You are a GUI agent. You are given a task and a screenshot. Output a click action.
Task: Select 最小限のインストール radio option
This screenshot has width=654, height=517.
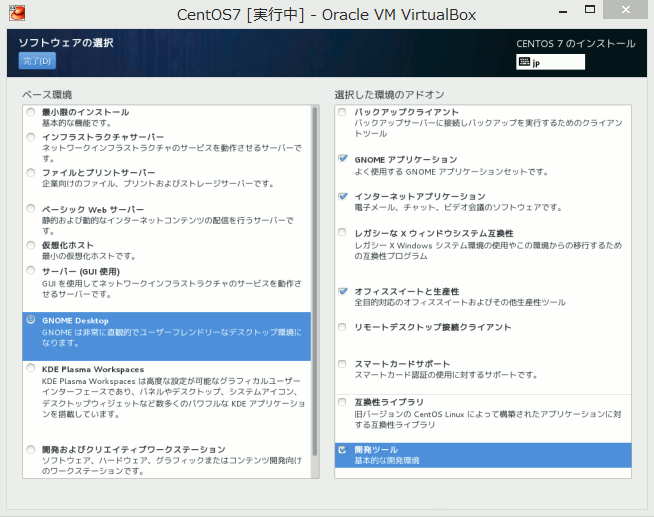coord(32,113)
